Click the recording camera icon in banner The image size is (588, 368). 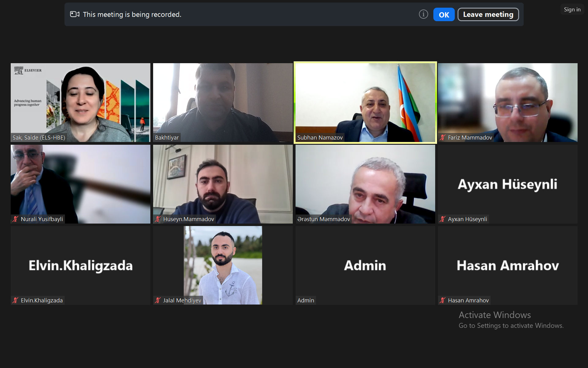(x=75, y=14)
